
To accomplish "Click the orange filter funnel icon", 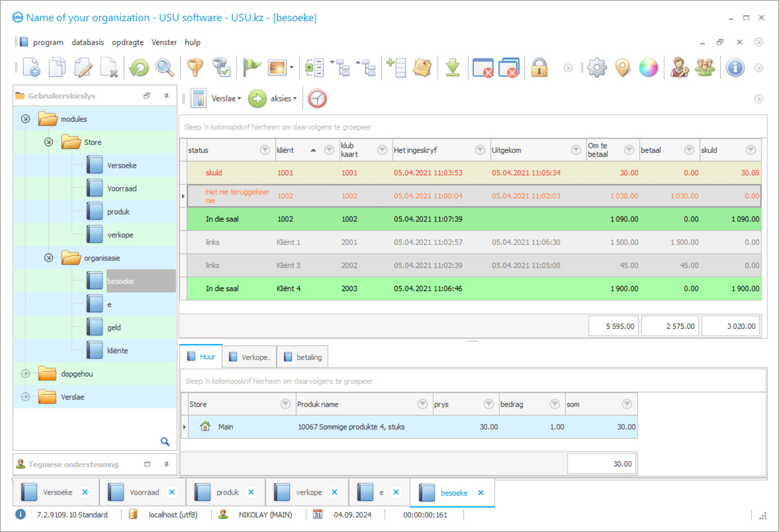I will [x=195, y=68].
